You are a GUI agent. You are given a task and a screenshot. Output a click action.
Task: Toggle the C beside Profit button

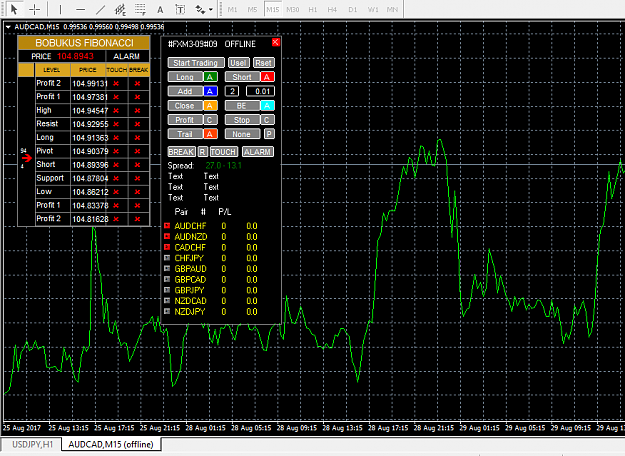(x=210, y=120)
